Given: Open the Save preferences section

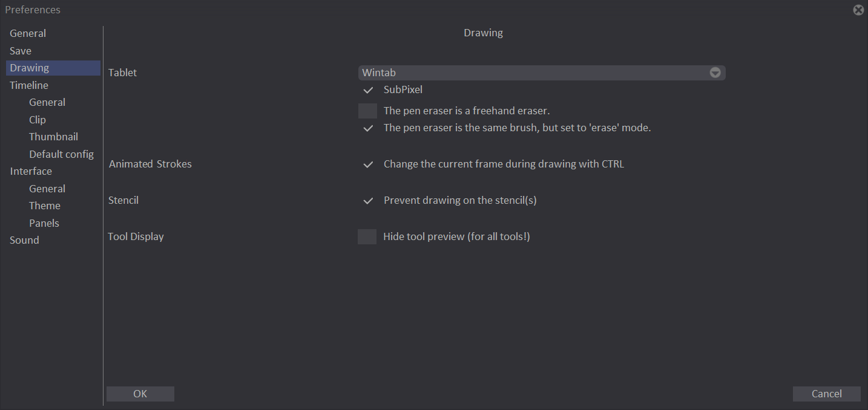Looking at the screenshot, I should (20, 50).
